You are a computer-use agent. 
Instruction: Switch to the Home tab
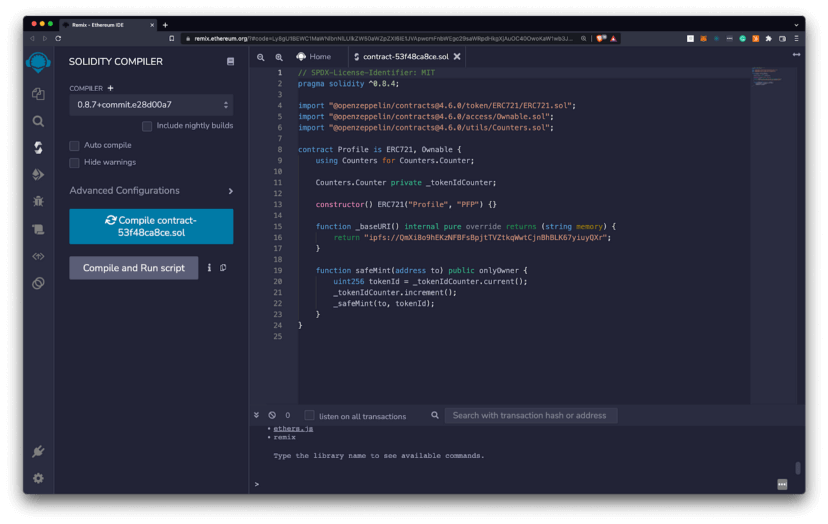tap(313, 57)
